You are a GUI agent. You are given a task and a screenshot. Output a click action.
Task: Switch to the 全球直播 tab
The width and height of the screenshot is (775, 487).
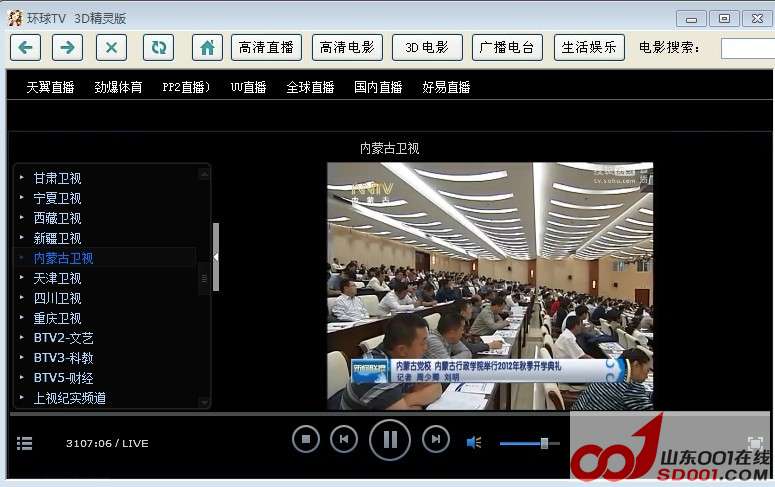(310, 88)
